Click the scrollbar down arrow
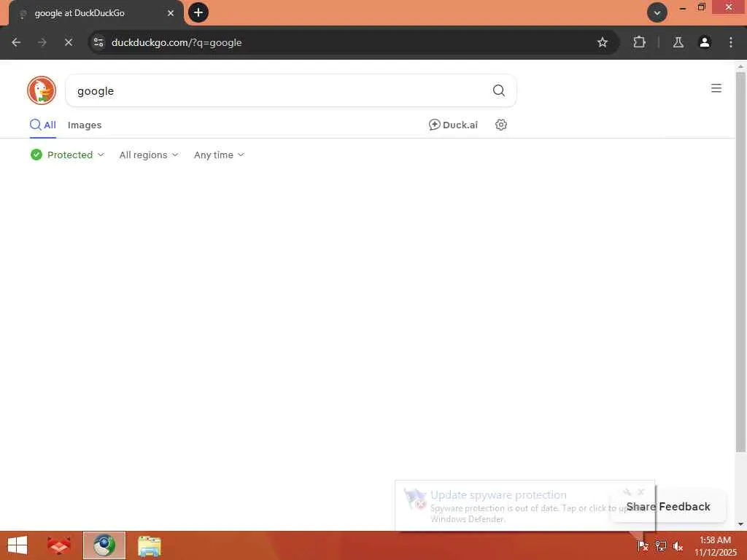This screenshot has height=560, width=747. click(x=740, y=524)
